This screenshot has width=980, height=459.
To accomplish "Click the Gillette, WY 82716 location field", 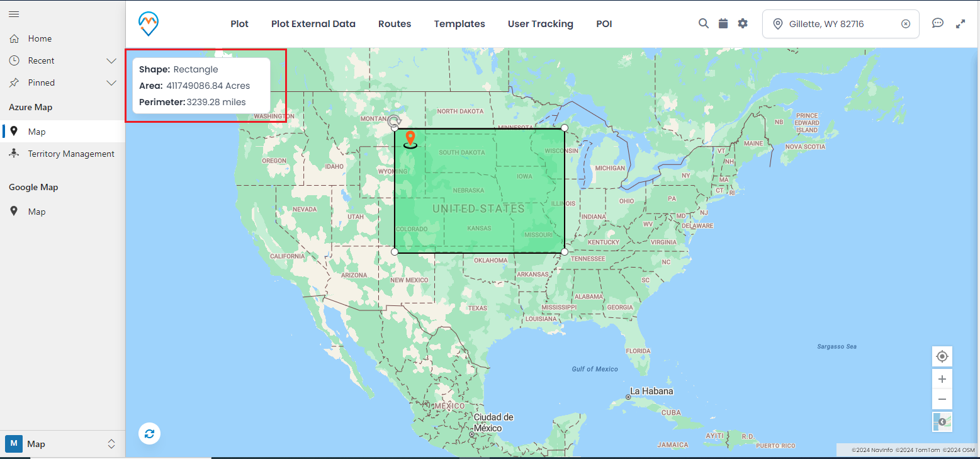I will coord(840,24).
